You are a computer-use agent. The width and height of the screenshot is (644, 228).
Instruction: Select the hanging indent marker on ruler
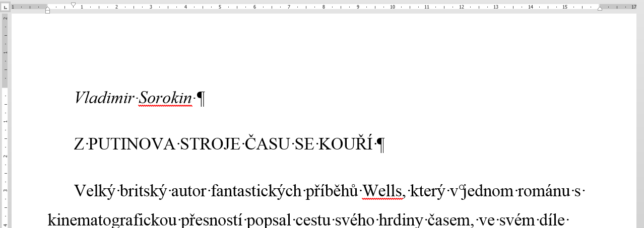coord(47,10)
